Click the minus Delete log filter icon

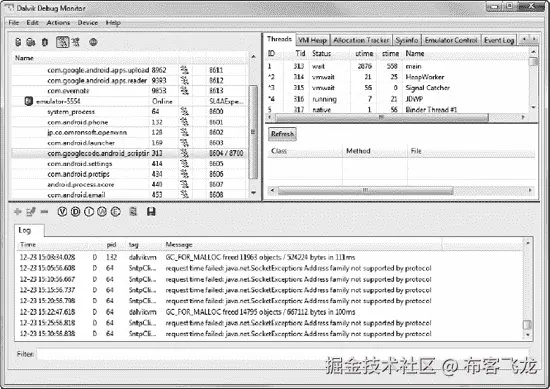point(44,212)
